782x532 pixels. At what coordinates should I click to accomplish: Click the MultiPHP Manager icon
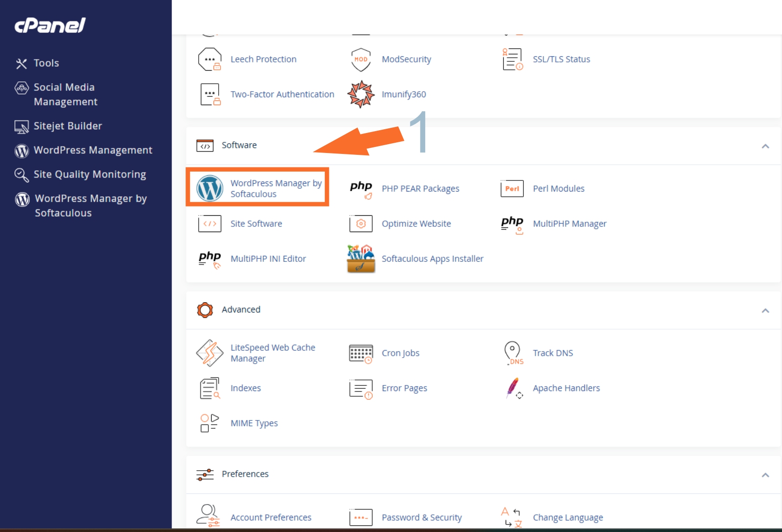(512, 225)
